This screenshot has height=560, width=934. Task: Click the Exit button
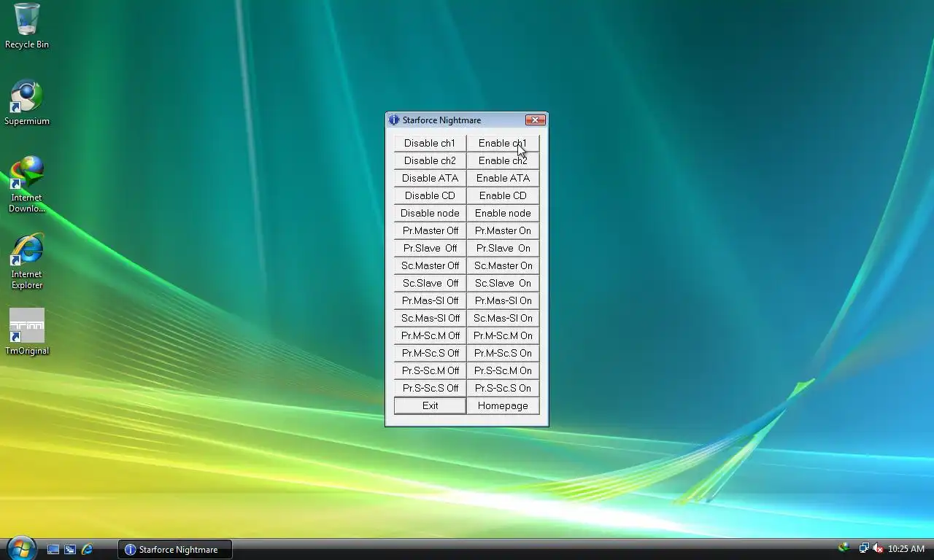point(430,405)
